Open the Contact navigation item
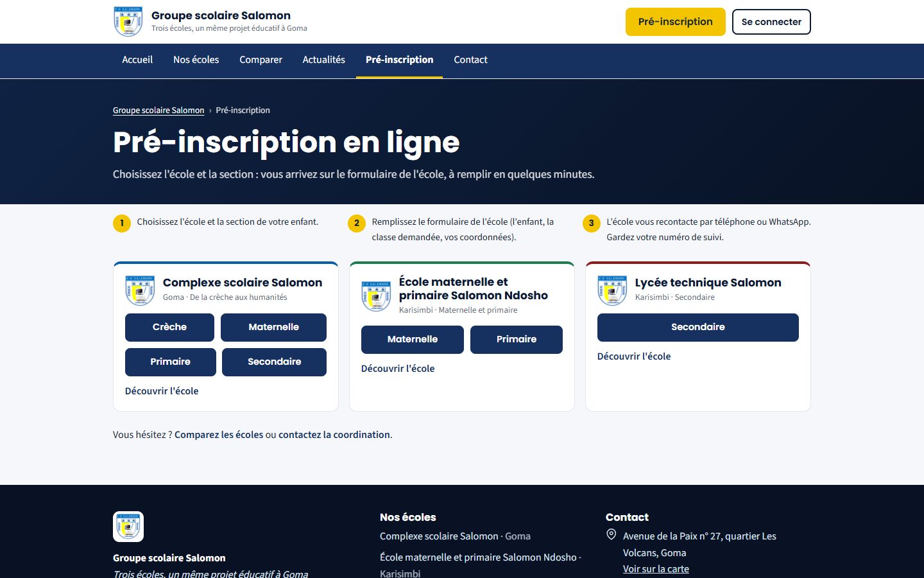The height and width of the screenshot is (578, 924). coord(470,60)
